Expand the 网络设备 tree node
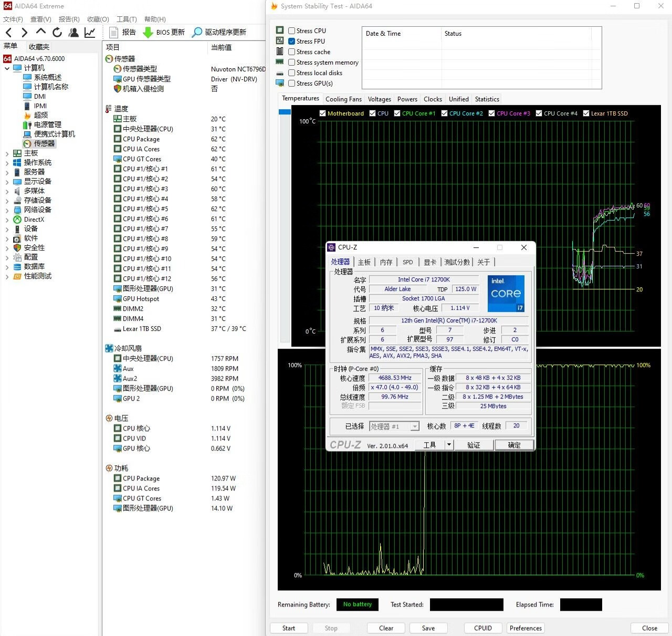Viewport: 672px width, 636px height. [7, 210]
